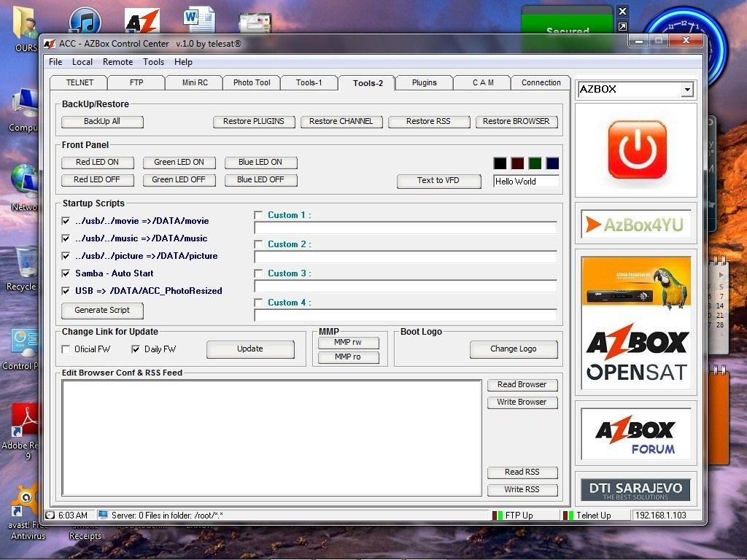
Task: Switch to the Connection tab
Action: pos(541,82)
